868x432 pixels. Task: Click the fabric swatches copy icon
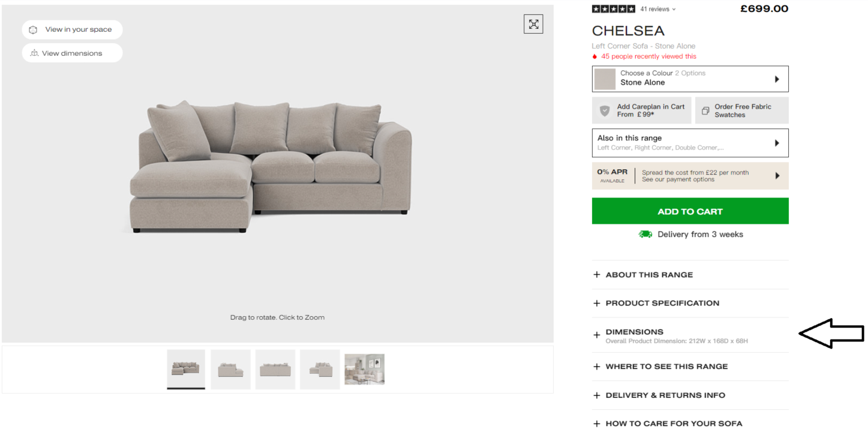click(x=705, y=110)
